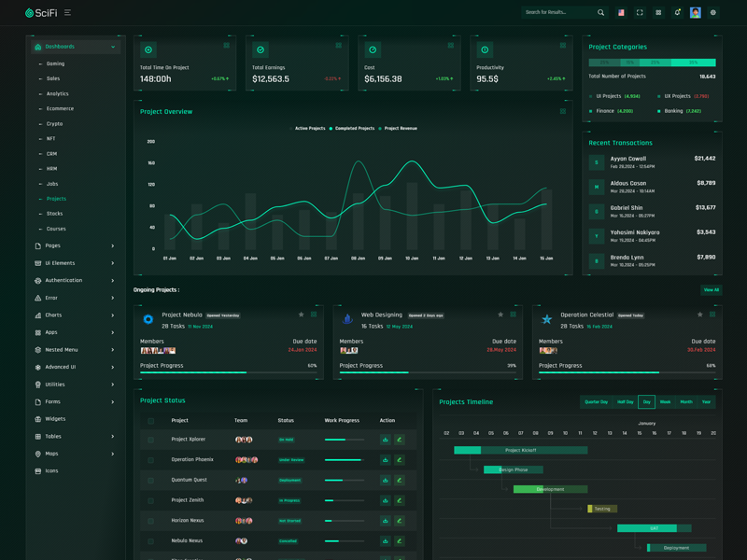Open the language flag selector
Viewport: 747px width, 560px height.
621,13
